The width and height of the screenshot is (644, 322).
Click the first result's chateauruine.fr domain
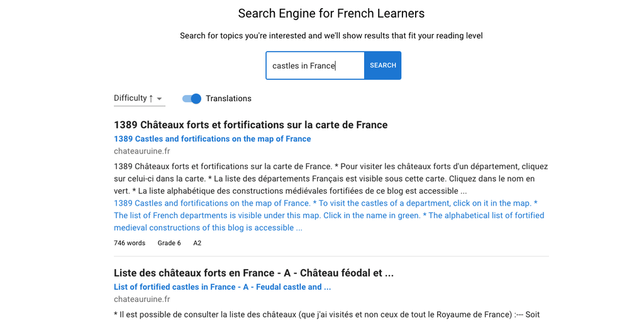click(142, 151)
